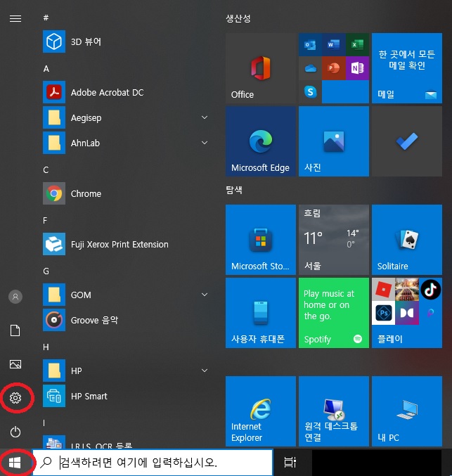452x476 pixels.
Task: Select the letter C section header
Action: (x=46, y=169)
